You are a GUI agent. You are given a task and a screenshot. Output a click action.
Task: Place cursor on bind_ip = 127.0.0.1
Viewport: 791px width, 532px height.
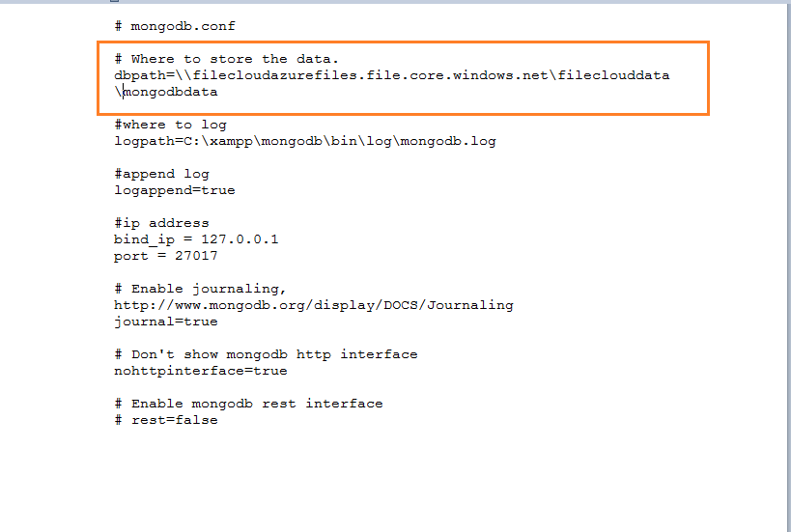(196, 239)
